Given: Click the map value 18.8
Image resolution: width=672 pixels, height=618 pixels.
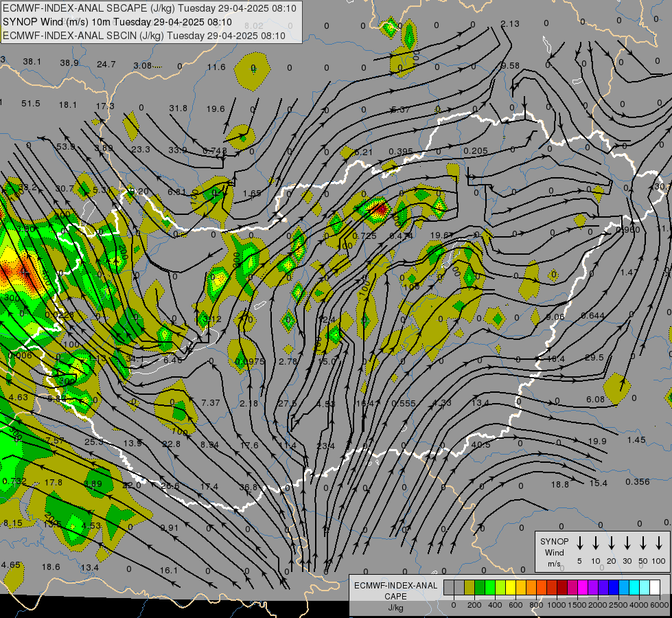Looking at the screenshot, I should [559, 485].
